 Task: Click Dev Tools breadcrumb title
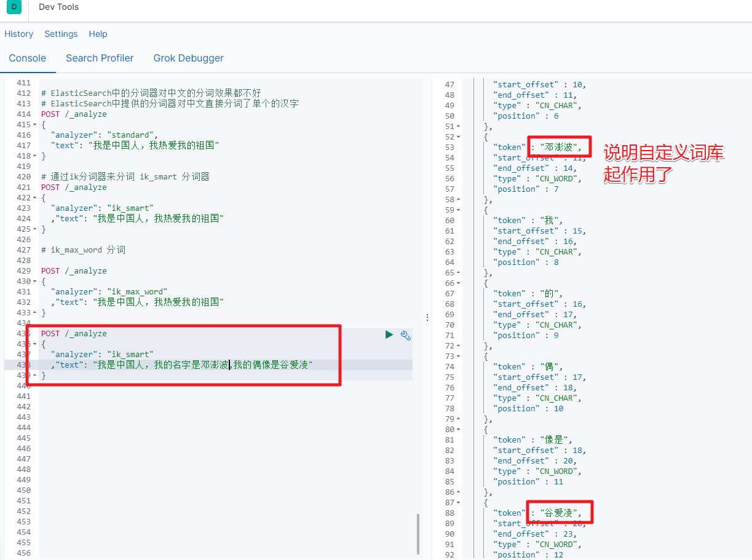point(58,7)
